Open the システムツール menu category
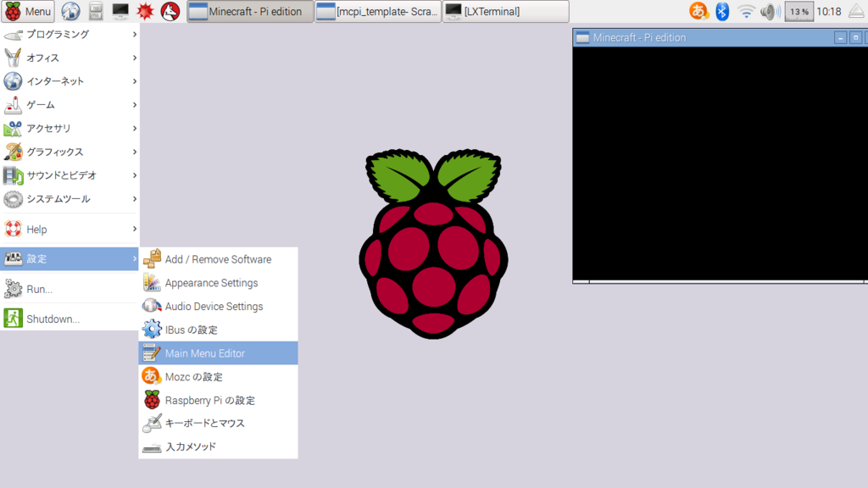Screen dimensions: 868x488 point(70,198)
